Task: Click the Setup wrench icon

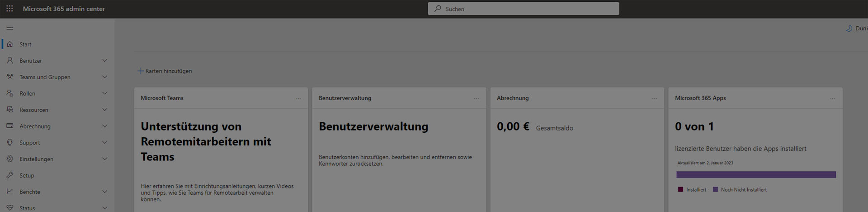Action: [x=10, y=175]
